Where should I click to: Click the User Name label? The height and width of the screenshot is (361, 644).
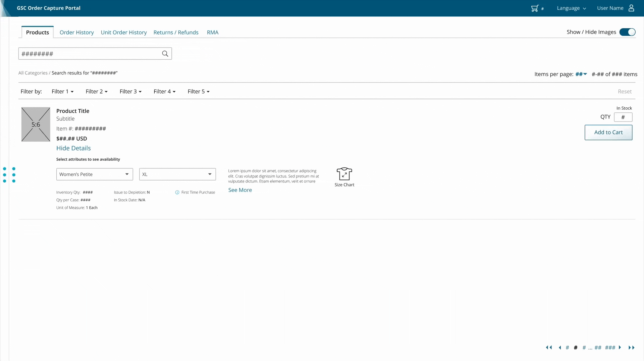610,8
